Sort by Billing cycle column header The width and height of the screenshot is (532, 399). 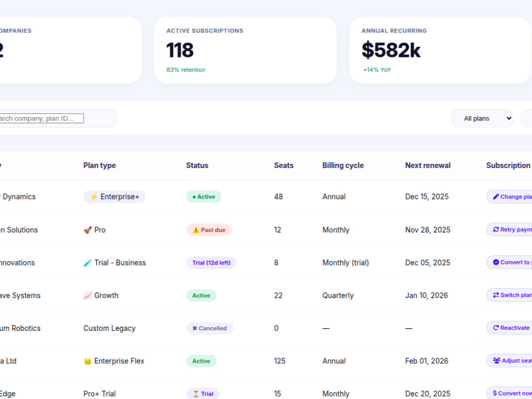(343, 165)
